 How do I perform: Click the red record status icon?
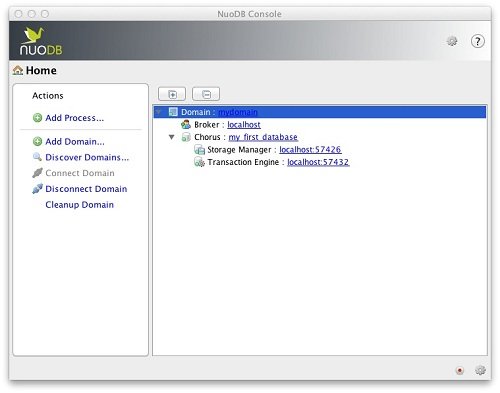tap(460, 370)
